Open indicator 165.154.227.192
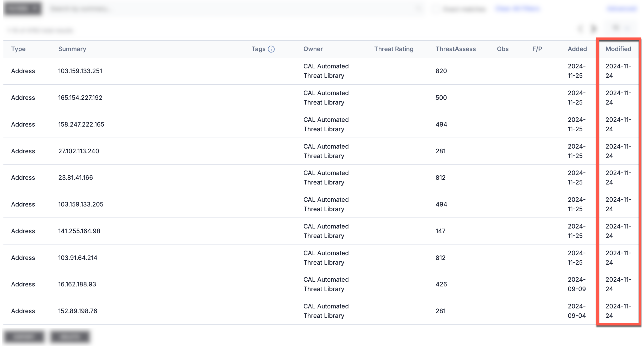644x348 pixels. click(x=80, y=98)
